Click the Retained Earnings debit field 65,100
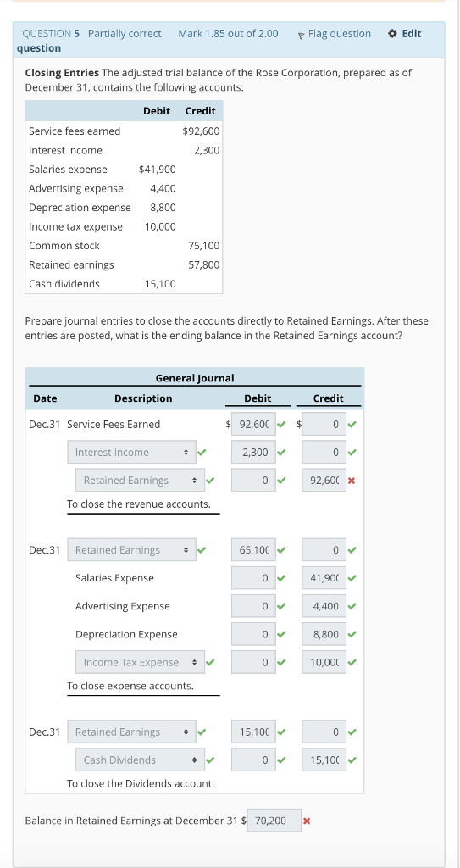The height and width of the screenshot is (868, 460). click(x=253, y=549)
